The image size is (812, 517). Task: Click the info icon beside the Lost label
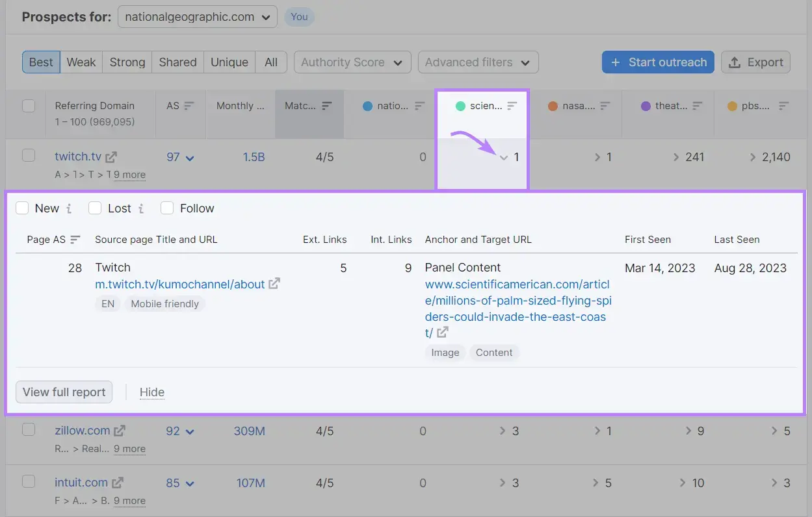(x=140, y=208)
